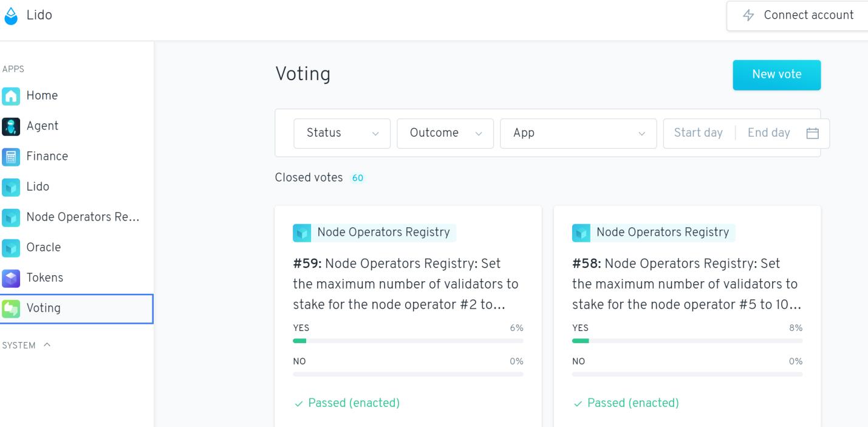Click the lightning icon on Connect account
The image size is (868, 427).
click(749, 16)
